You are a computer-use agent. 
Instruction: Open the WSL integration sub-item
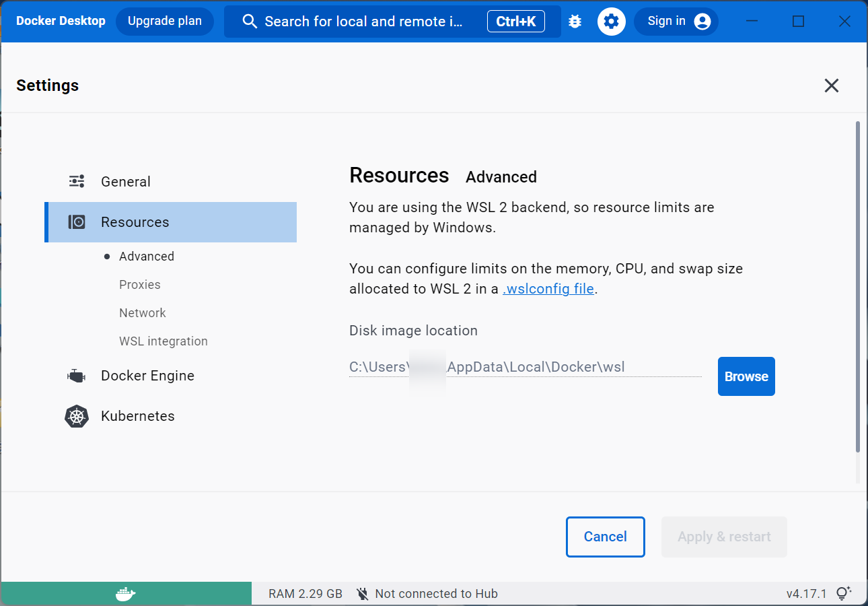point(164,341)
